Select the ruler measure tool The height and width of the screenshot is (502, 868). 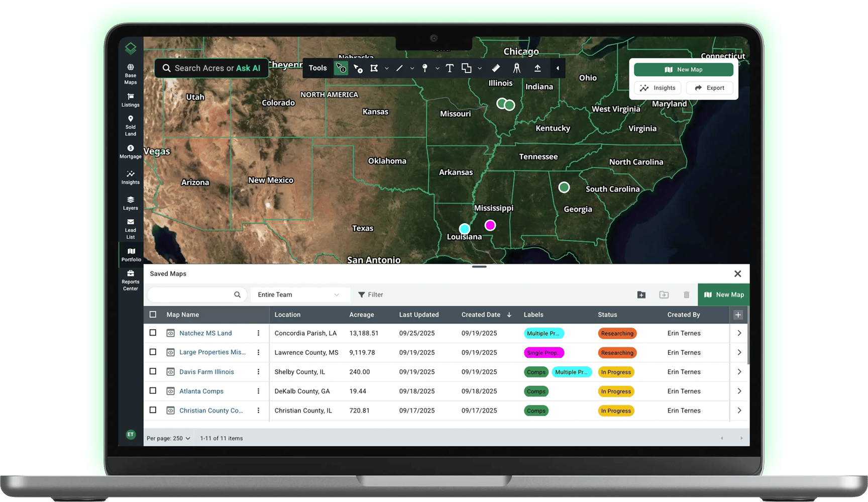[496, 68]
